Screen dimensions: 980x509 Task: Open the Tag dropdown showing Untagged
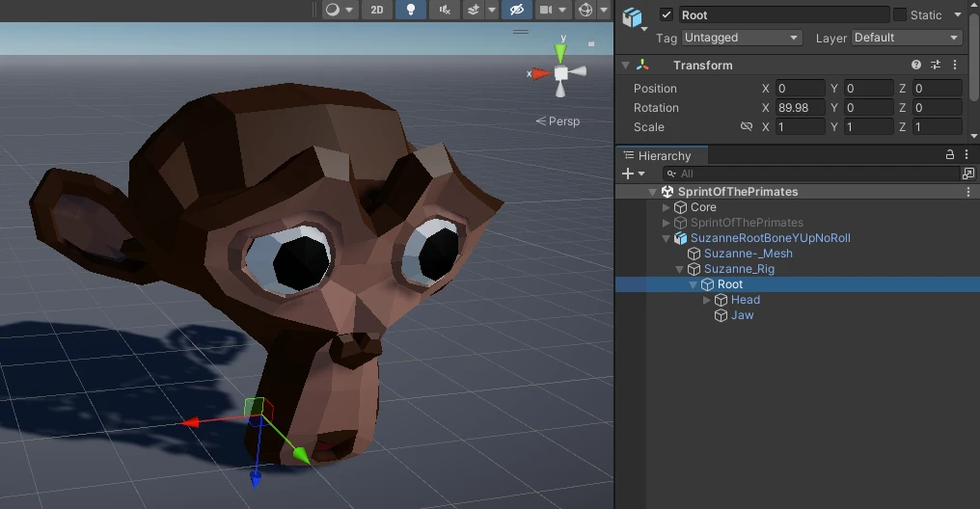coord(741,38)
